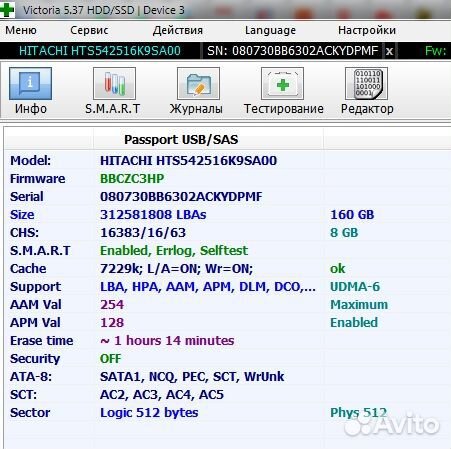Click the Erase time row label

pos(41,341)
